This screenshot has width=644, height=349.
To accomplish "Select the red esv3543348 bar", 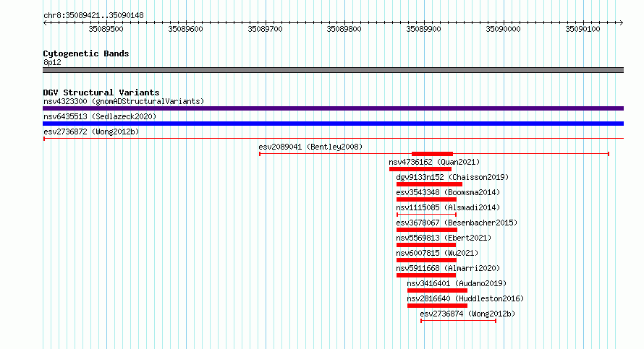I will pos(426,199).
